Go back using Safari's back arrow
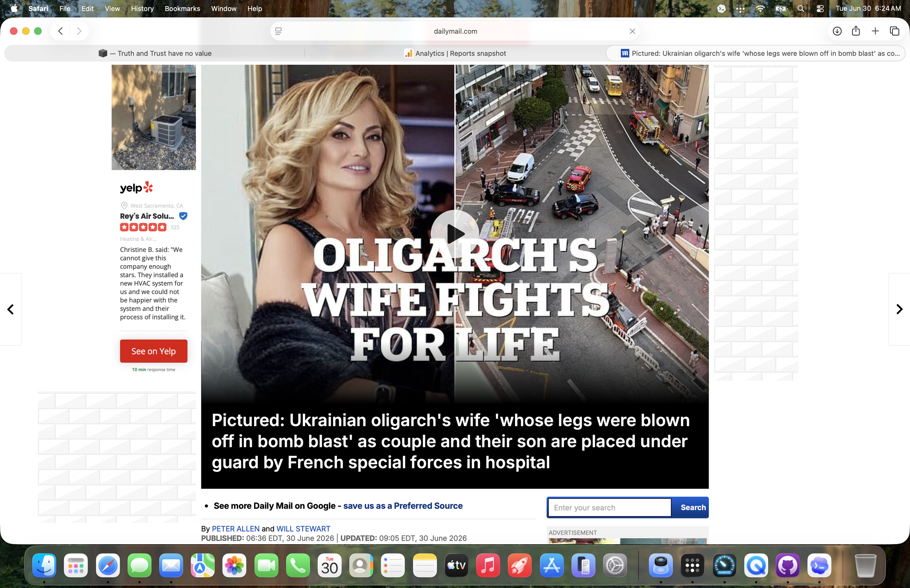The height and width of the screenshot is (588, 910). (60, 31)
